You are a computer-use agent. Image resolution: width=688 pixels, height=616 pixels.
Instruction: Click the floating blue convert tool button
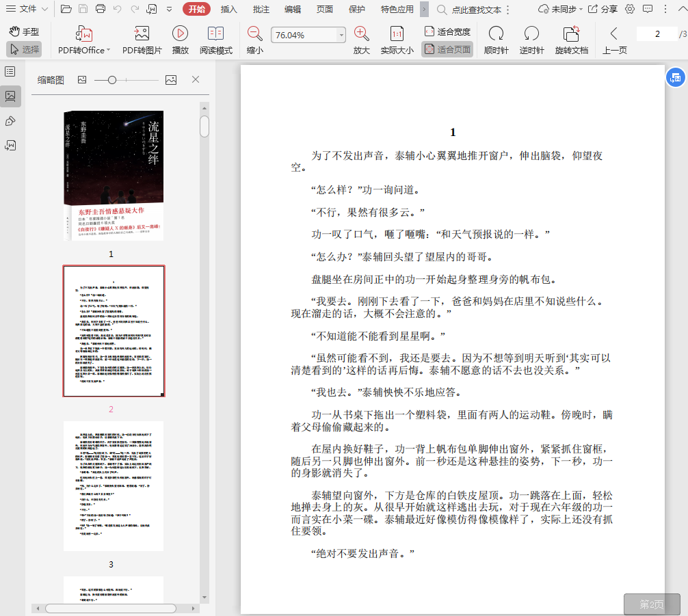click(676, 78)
